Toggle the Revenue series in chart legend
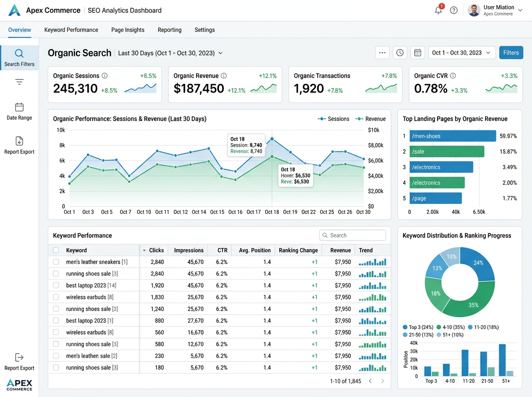The height and width of the screenshot is (397, 532). pyautogui.click(x=370, y=119)
